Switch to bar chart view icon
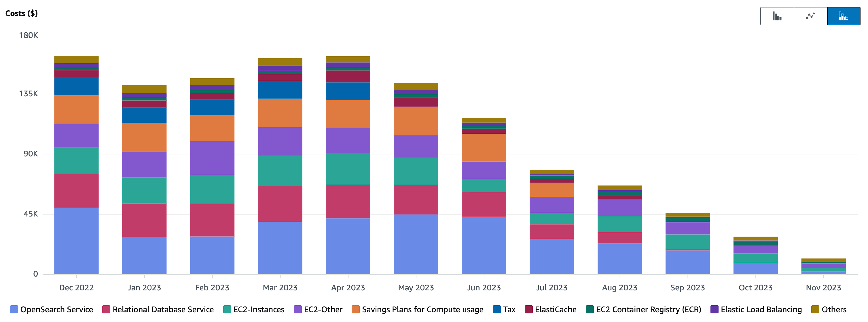868x322 pixels. tap(777, 16)
